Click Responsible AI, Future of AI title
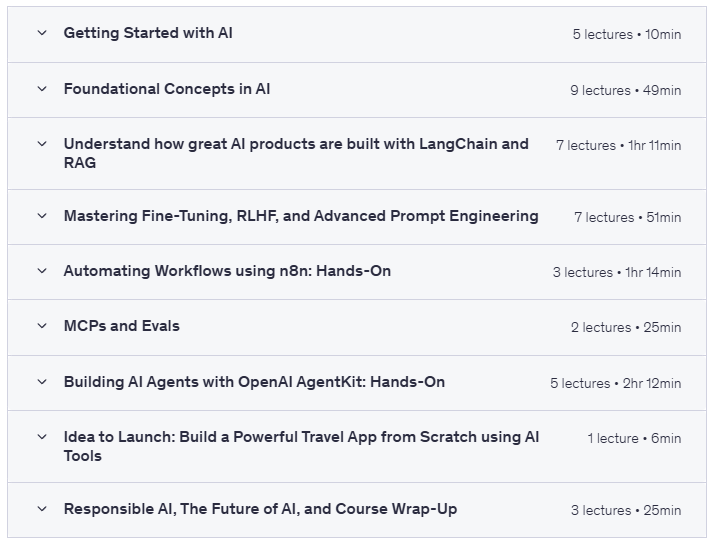Image resolution: width=716 pixels, height=541 pixels. 260,509
